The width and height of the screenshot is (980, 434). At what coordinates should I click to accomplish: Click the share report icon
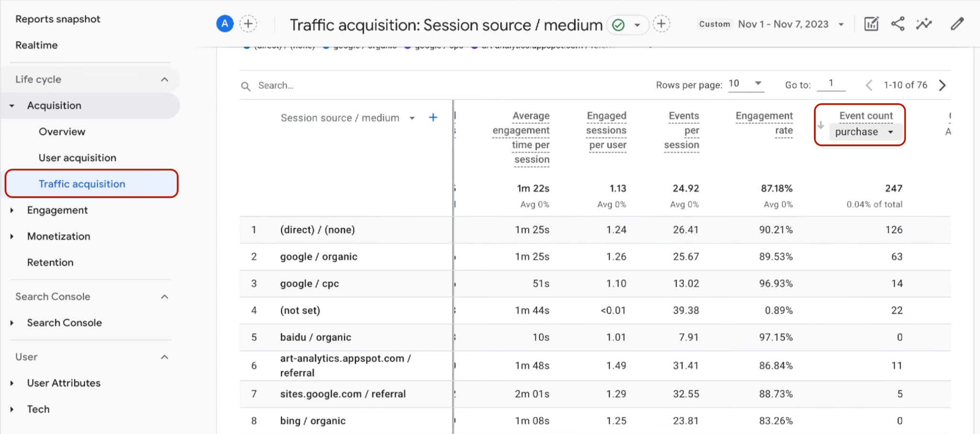coord(898,24)
